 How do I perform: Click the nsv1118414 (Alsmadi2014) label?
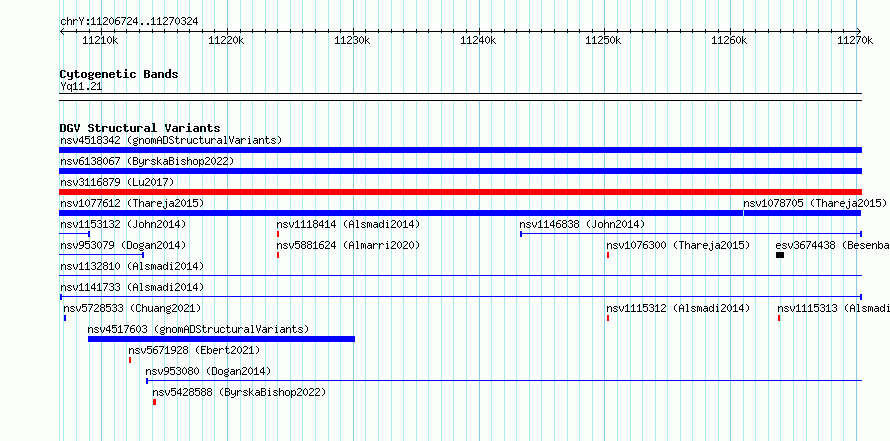[x=348, y=224]
